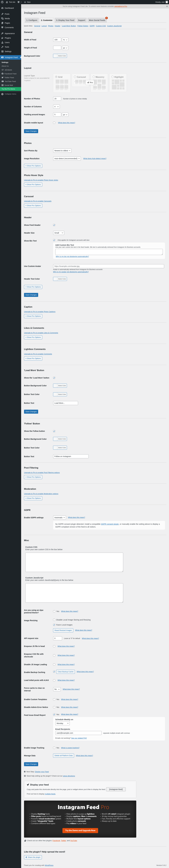Pick the General Background Color swatch
169x868 pixels.
tap(60, 56)
